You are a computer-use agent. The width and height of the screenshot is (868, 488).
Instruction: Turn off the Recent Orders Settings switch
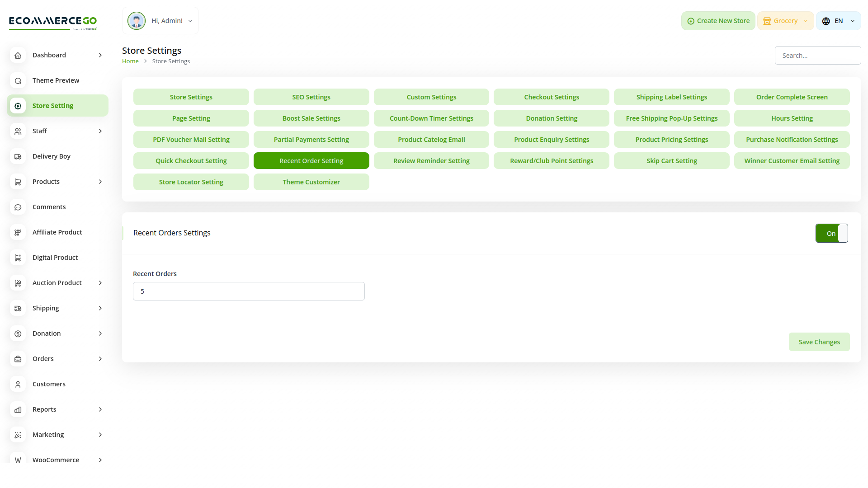[831, 233]
